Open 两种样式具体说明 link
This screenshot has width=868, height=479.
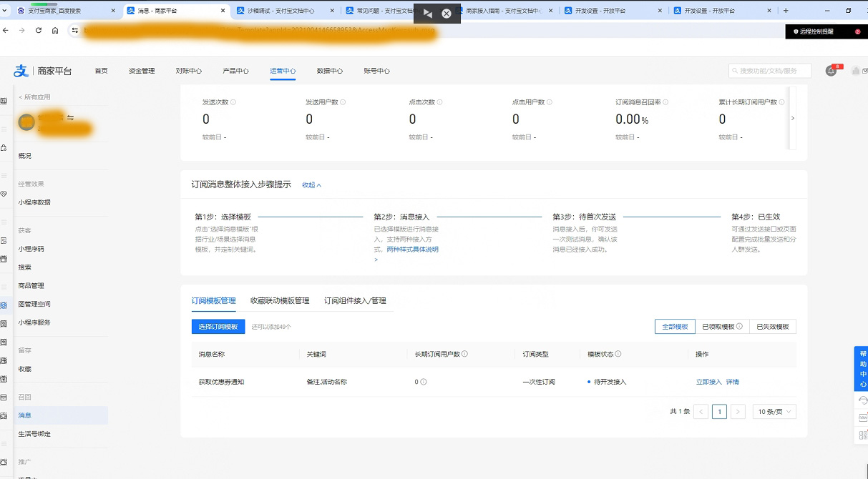[x=413, y=250]
